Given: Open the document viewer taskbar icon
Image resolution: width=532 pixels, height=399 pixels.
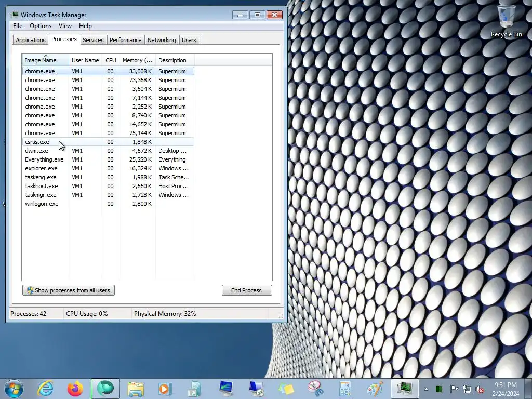Looking at the screenshot, I should (x=194, y=389).
